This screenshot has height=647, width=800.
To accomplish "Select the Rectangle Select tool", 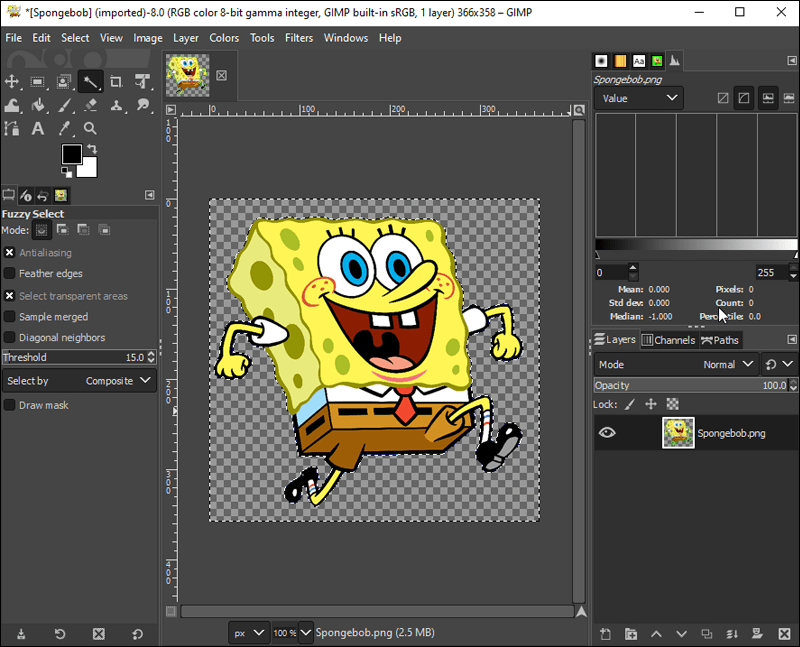I will tap(38, 81).
